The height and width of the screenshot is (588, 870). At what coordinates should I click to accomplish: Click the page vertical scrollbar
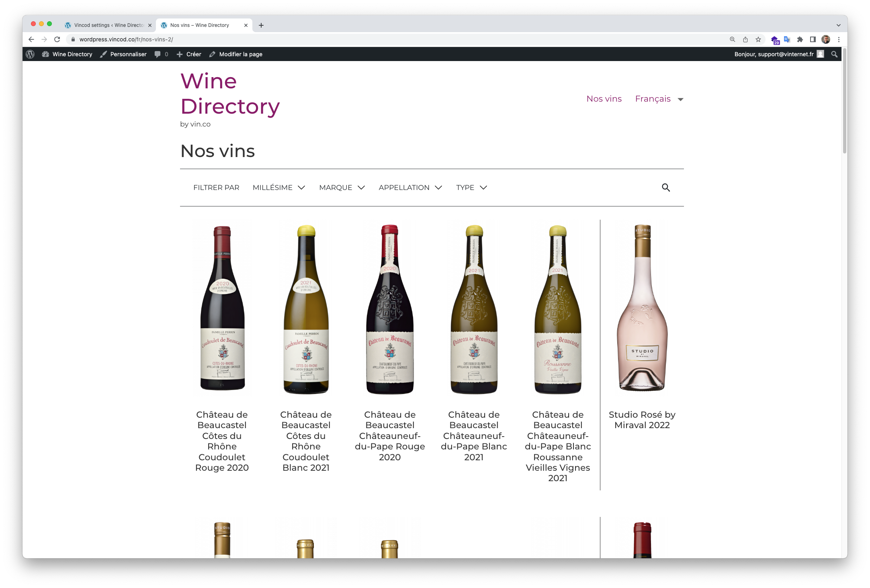tap(844, 100)
